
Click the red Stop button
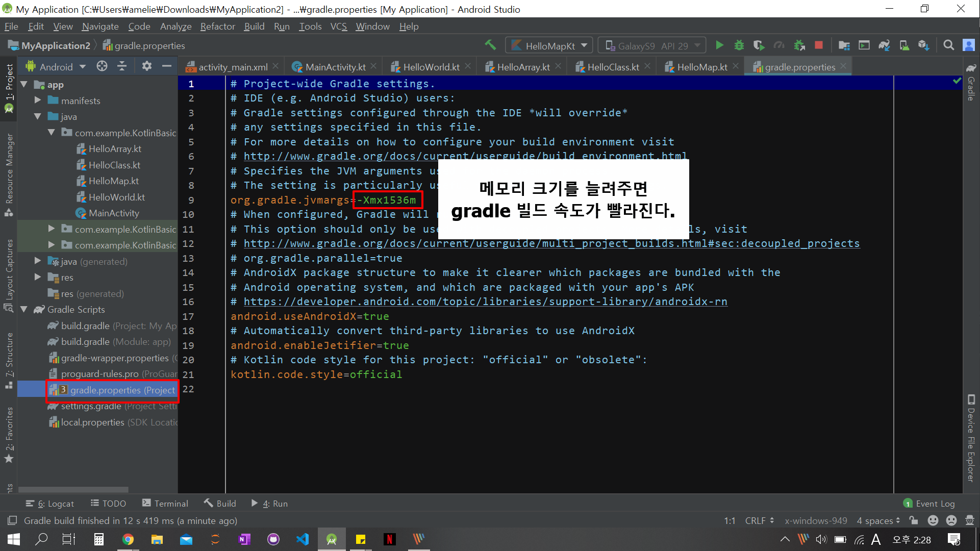(819, 45)
